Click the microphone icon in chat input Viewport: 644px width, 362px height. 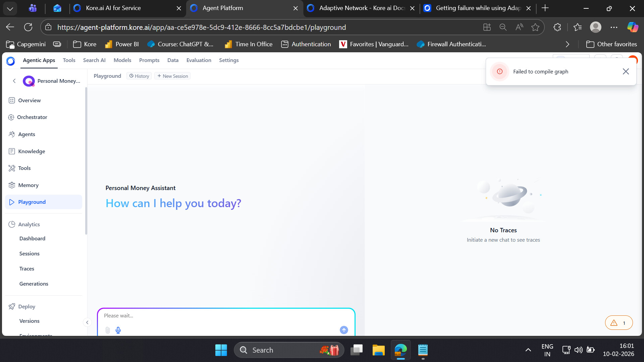[x=118, y=330]
